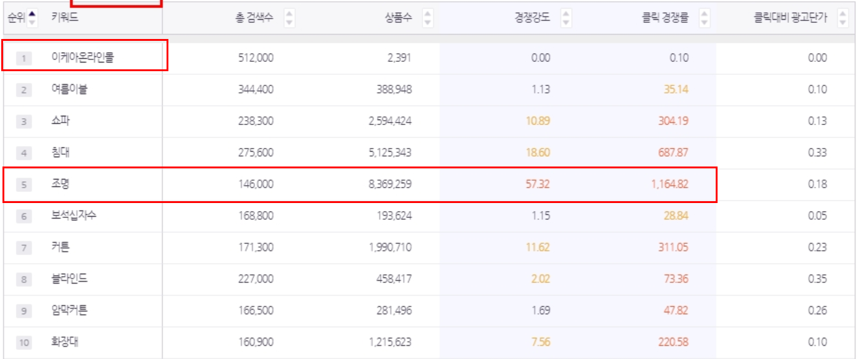Screen dimensions: 868x359
Task: Sort by rank using 순위 sort arrows
Action: pyautogui.click(x=33, y=18)
